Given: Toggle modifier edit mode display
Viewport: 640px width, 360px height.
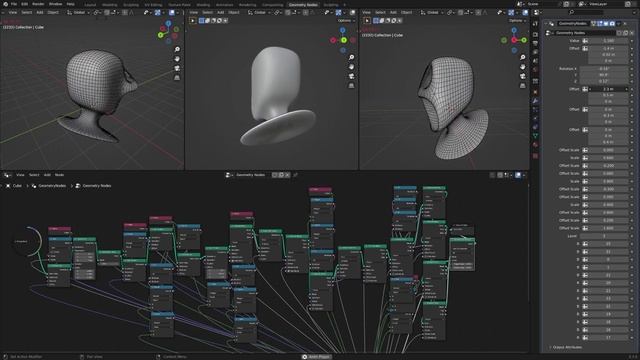Looking at the screenshot, I should (x=600, y=24).
